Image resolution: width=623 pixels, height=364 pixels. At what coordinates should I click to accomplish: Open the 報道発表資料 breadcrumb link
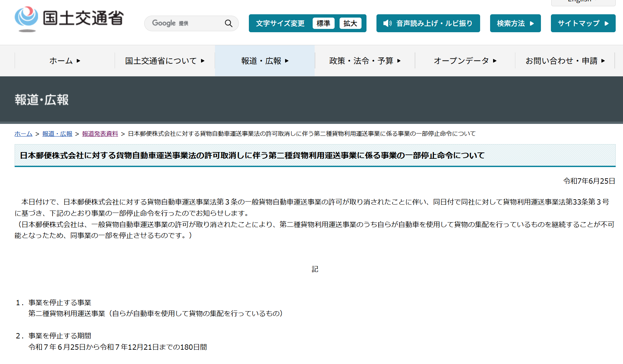click(100, 134)
